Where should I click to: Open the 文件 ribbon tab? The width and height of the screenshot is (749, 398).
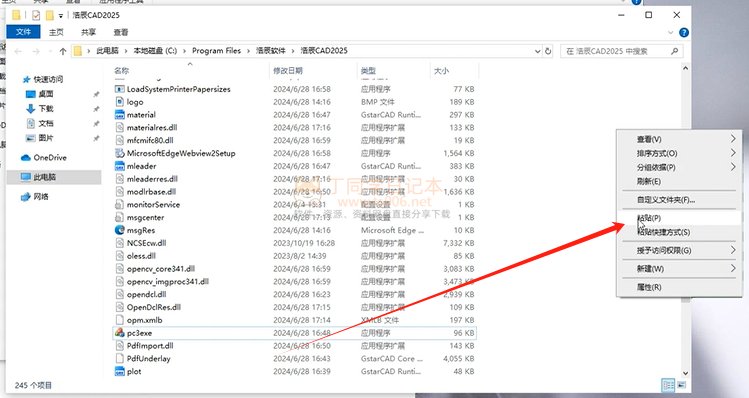click(23, 32)
